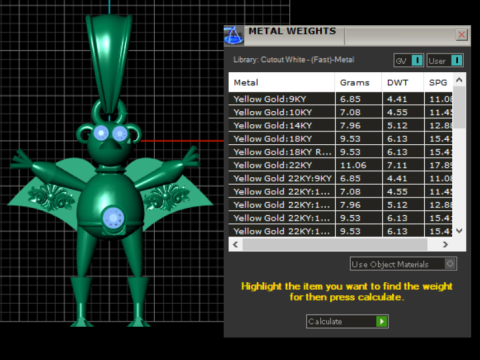Click the vertical scrollbar thumb
480x360 pixels.
coord(459,107)
